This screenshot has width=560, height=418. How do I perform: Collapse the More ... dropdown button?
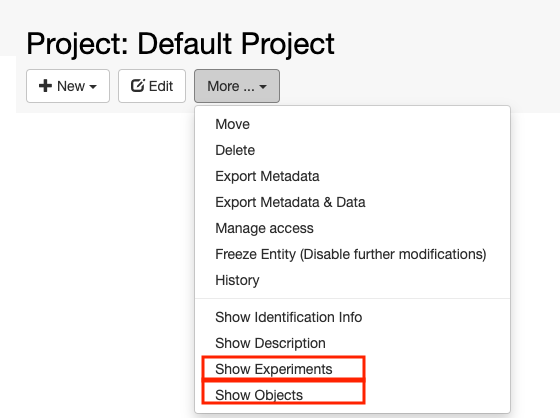point(237,86)
